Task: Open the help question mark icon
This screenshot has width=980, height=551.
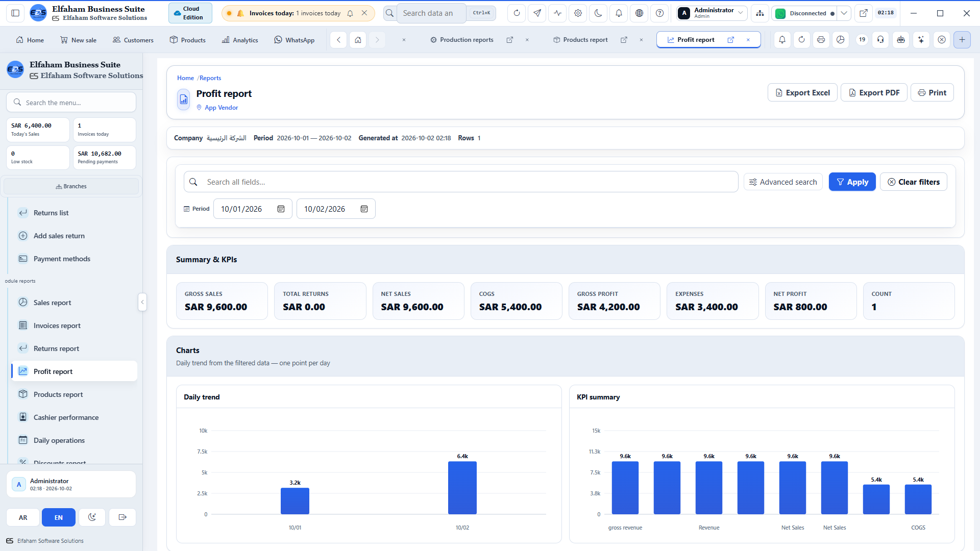Action: (659, 13)
